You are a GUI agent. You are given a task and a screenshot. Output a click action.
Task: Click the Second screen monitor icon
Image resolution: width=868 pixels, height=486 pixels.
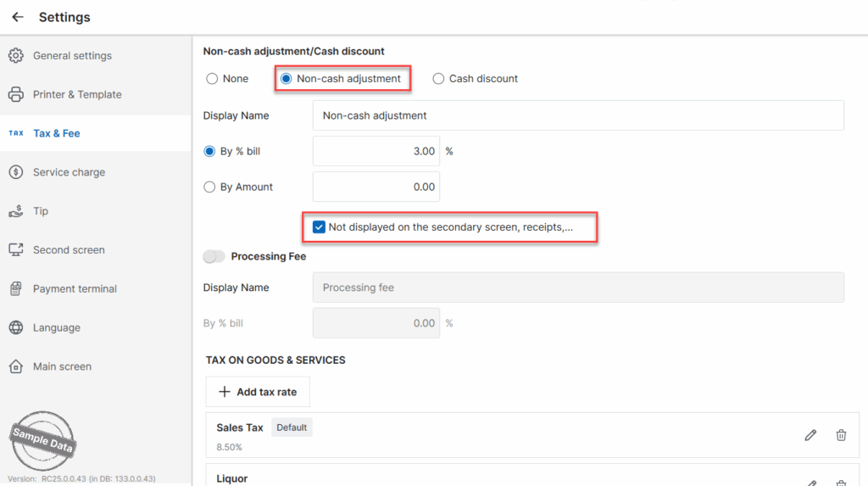pos(15,250)
